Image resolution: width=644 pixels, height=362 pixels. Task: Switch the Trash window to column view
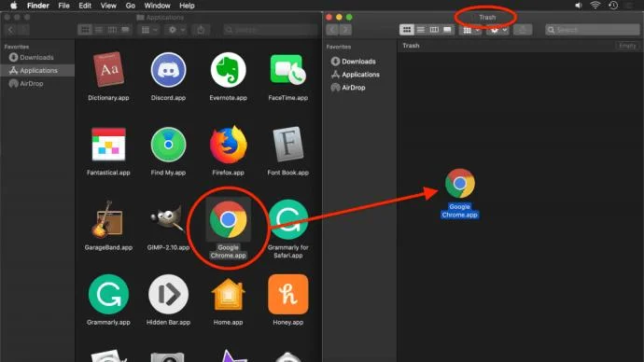click(434, 30)
